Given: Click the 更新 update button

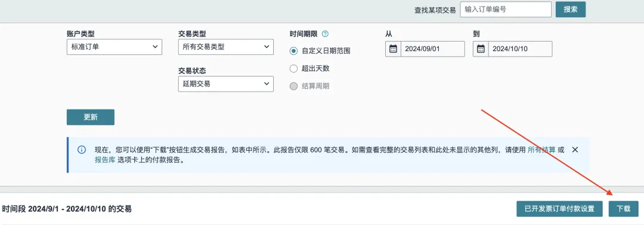Looking at the screenshot, I should (x=91, y=117).
